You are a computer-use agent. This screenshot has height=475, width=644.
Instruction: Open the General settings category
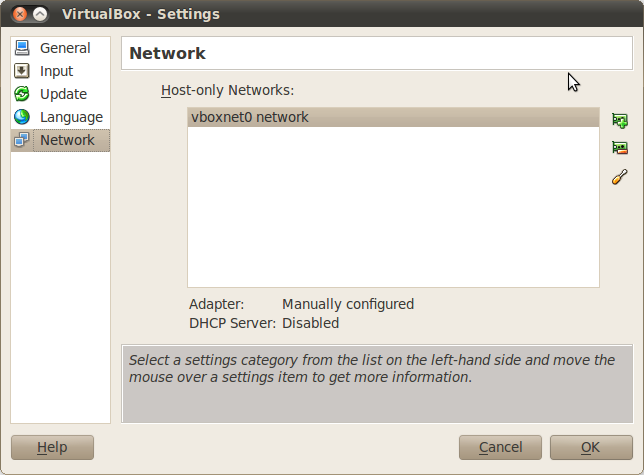point(64,48)
